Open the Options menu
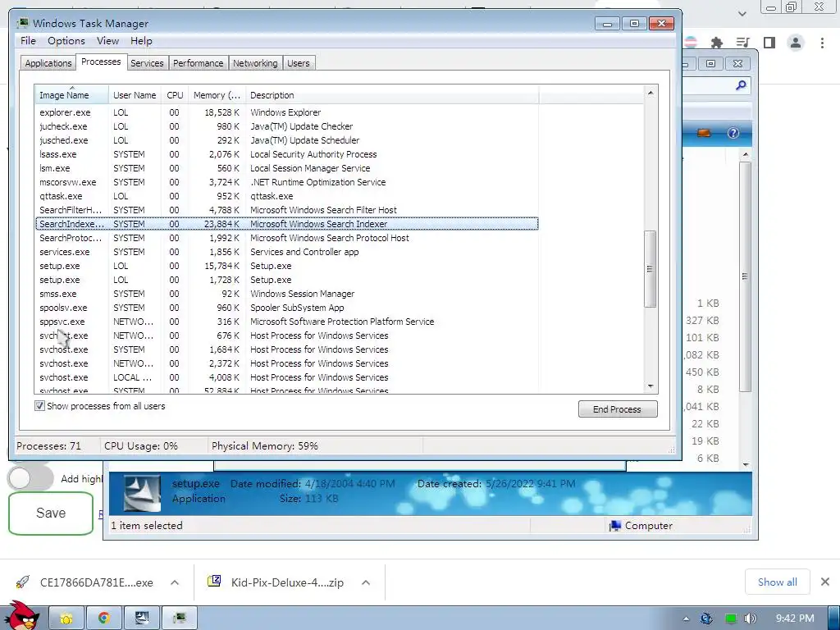840x630 pixels. click(66, 41)
